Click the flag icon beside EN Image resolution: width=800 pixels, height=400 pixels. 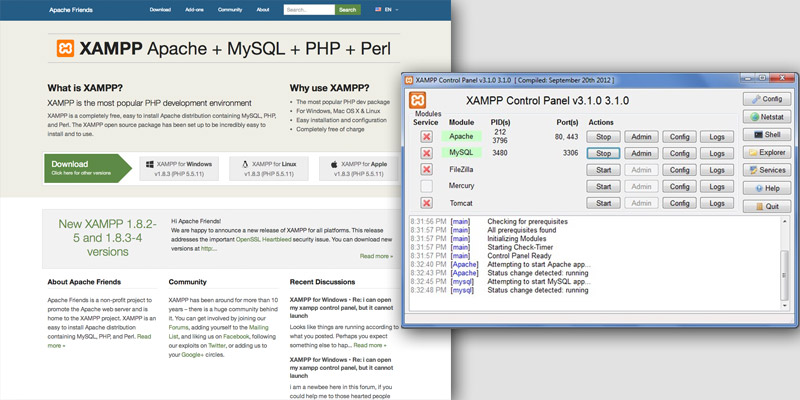click(x=378, y=10)
